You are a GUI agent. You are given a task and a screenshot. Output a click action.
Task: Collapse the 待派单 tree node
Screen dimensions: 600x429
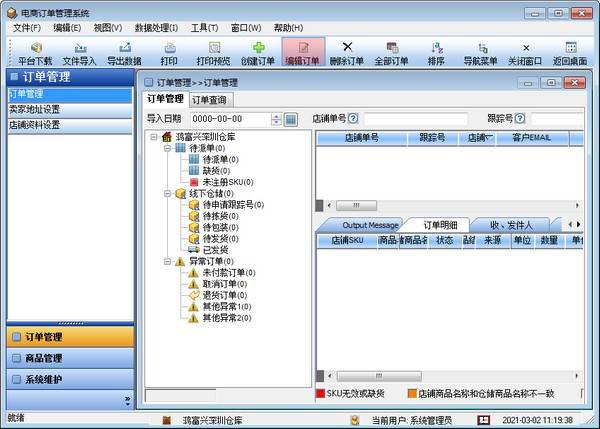click(x=168, y=148)
